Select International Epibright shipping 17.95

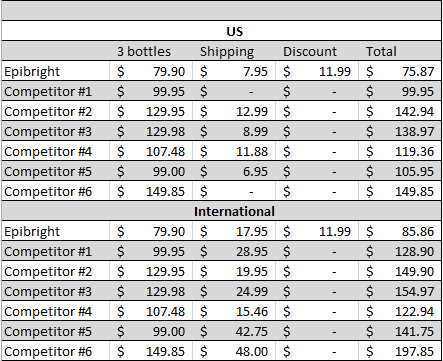tap(234, 231)
